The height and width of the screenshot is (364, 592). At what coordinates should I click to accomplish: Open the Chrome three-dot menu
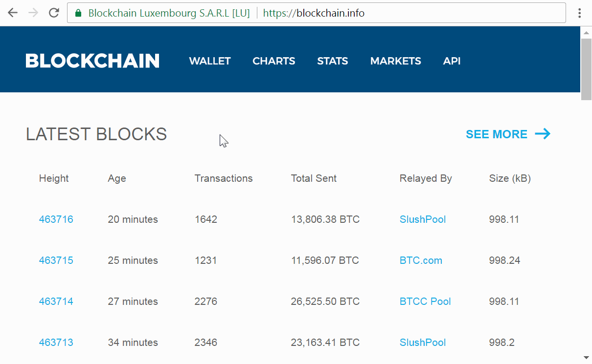point(579,13)
